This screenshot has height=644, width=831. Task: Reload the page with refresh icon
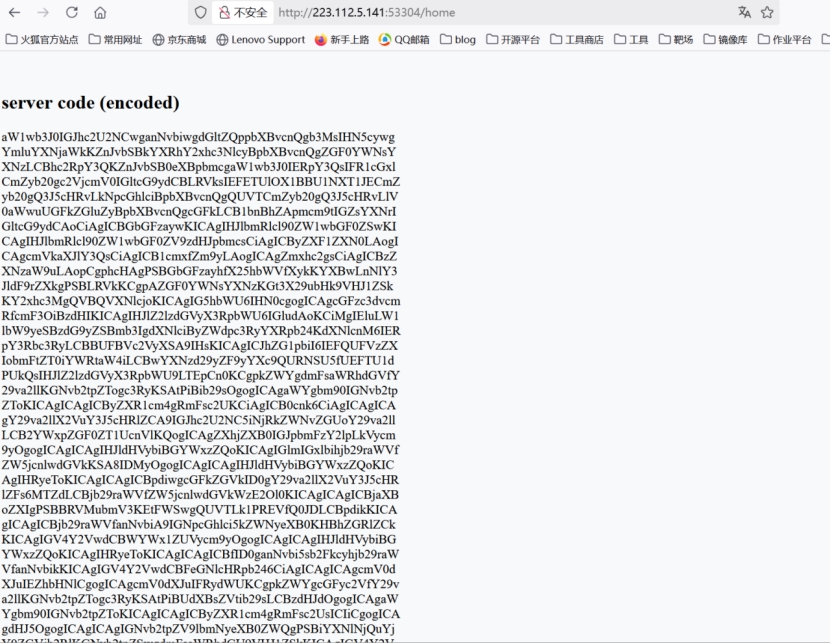72,12
